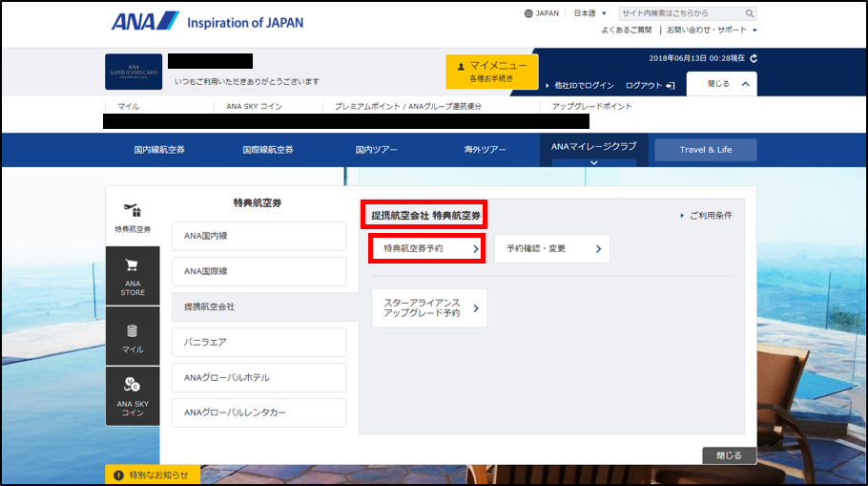Choose ANA国際線 option
Image resolution: width=868 pixels, height=486 pixels.
pos(259,271)
